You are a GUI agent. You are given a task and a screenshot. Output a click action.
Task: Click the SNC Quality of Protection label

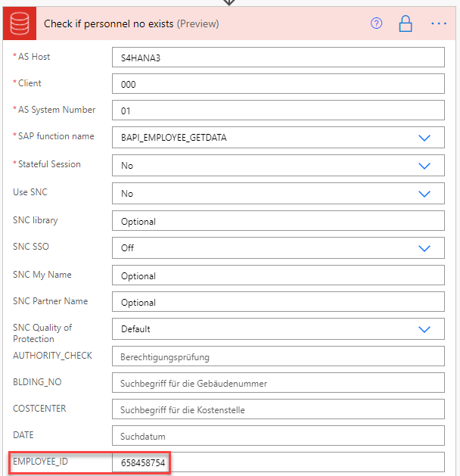[42, 333]
